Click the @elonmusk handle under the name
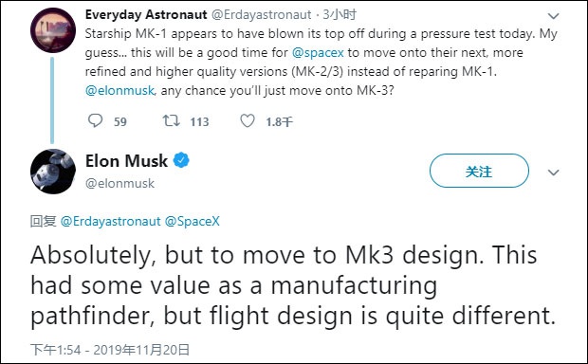Viewport: 588px width, 364px height. (x=119, y=183)
